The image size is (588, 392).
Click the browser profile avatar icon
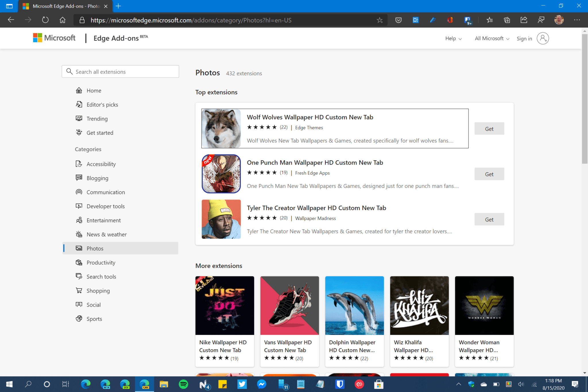(x=559, y=20)
